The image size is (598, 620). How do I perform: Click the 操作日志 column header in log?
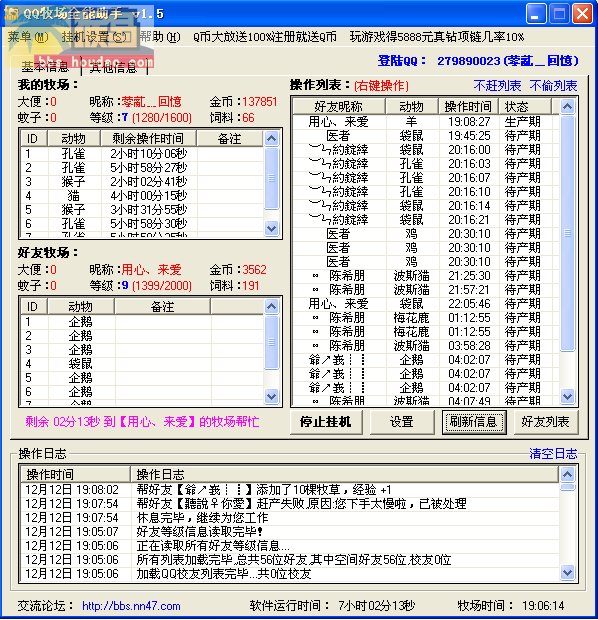pos(344,474)
